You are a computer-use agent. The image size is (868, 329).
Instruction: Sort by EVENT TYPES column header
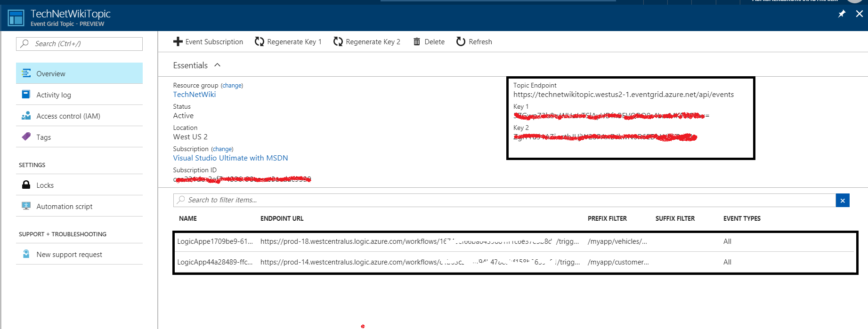point(742,218)
